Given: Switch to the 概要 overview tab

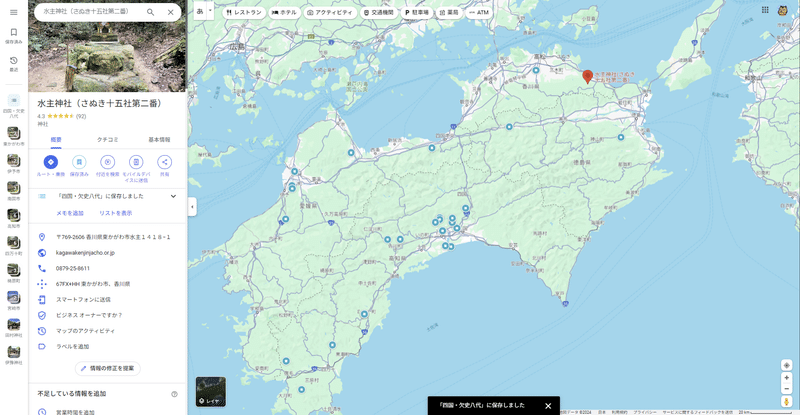Looking at the screenshot, I should (56, 139).
